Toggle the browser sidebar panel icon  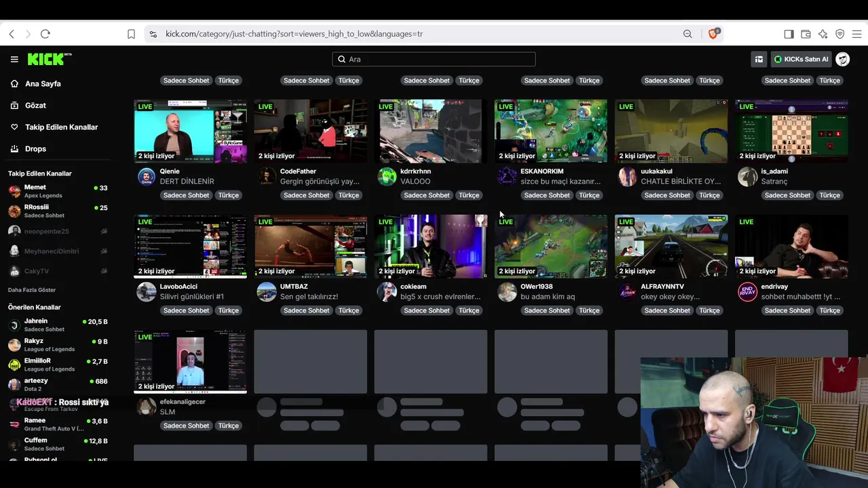coord(789,34)
